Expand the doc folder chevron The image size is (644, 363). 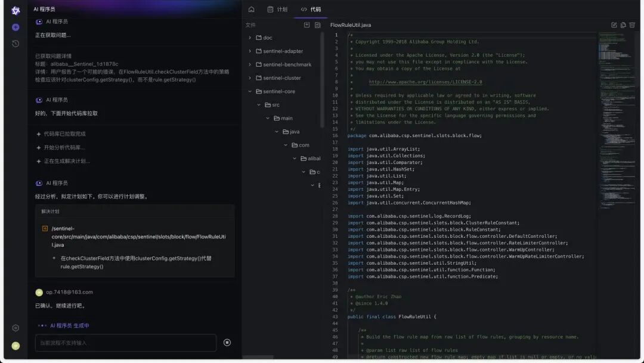pyautogui.click(x=250, y=38)
